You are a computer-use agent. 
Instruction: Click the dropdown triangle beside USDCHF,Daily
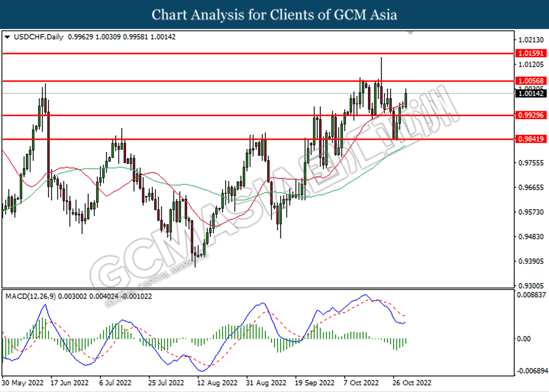point(7,37)
